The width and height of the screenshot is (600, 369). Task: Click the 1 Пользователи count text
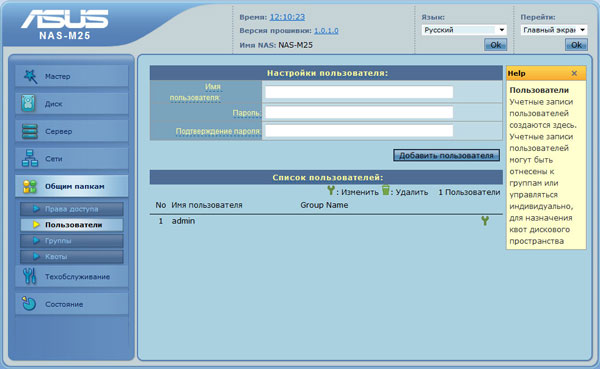469,192
